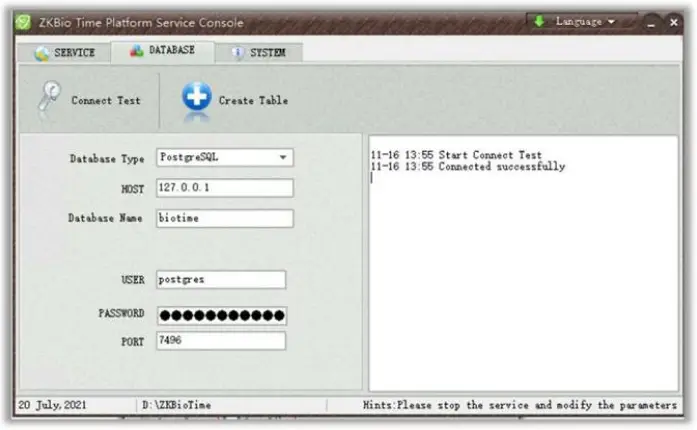
Task: Click the Connect Test magnifier icon
Action: (49, 97)
